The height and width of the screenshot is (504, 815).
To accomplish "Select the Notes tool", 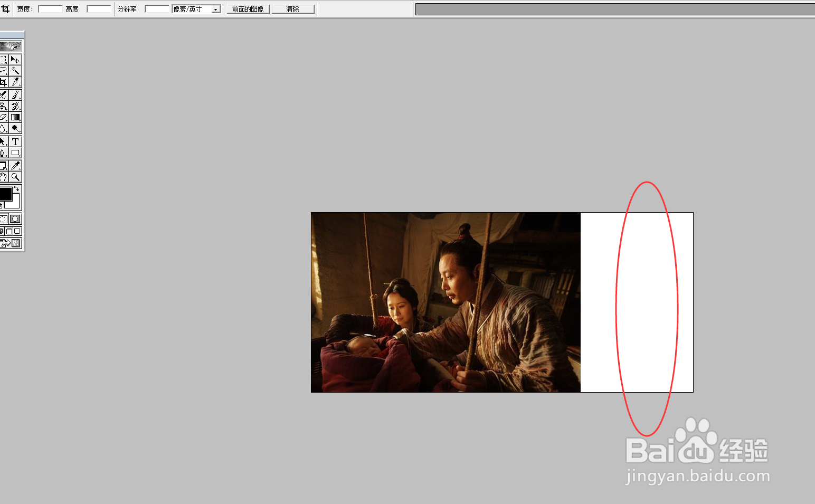I will tap(3, 166).
